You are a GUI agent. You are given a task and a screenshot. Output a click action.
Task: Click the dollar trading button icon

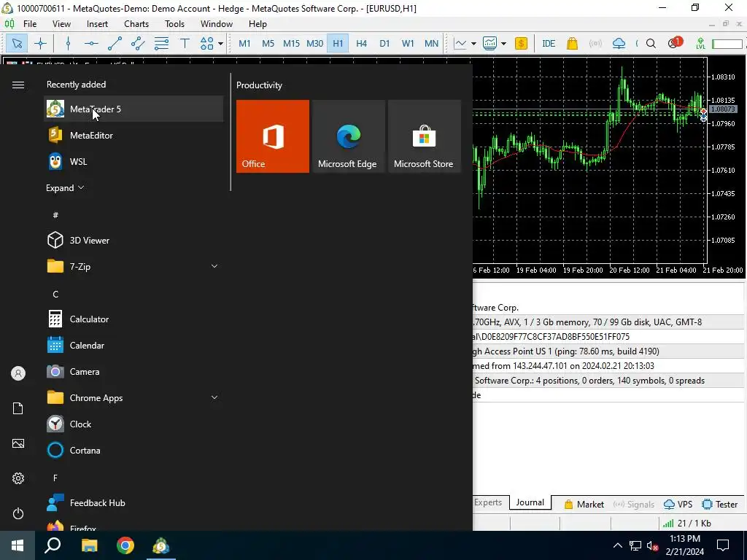[521, 43]
